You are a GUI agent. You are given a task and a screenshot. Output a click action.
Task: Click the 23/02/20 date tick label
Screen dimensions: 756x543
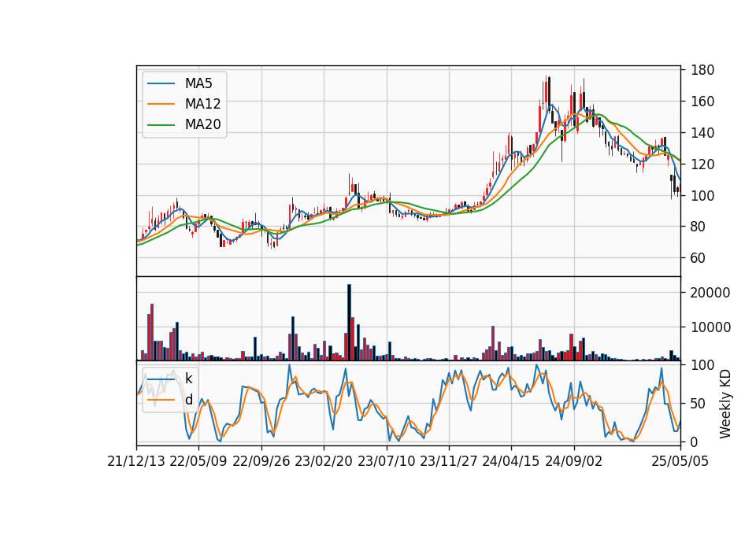(x=324, y=462)
